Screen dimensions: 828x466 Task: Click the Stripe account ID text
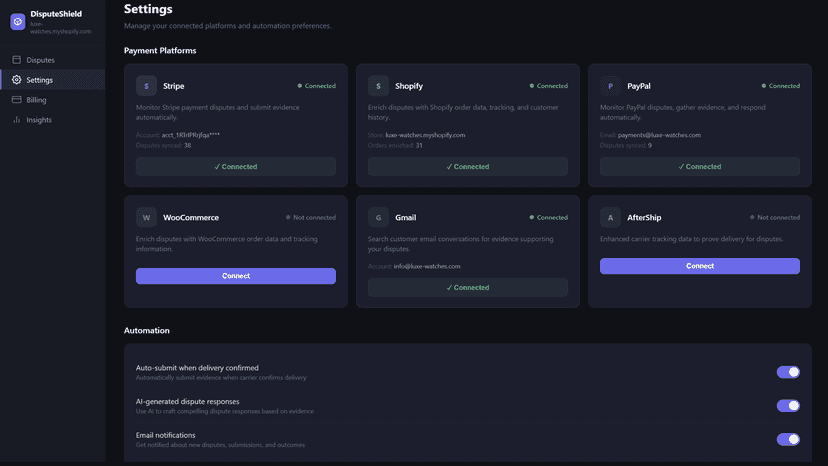click(x=191, y=135)
